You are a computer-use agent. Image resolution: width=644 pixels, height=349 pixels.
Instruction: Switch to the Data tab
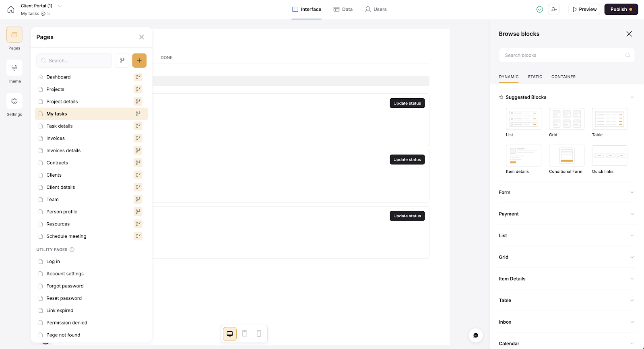343,9
